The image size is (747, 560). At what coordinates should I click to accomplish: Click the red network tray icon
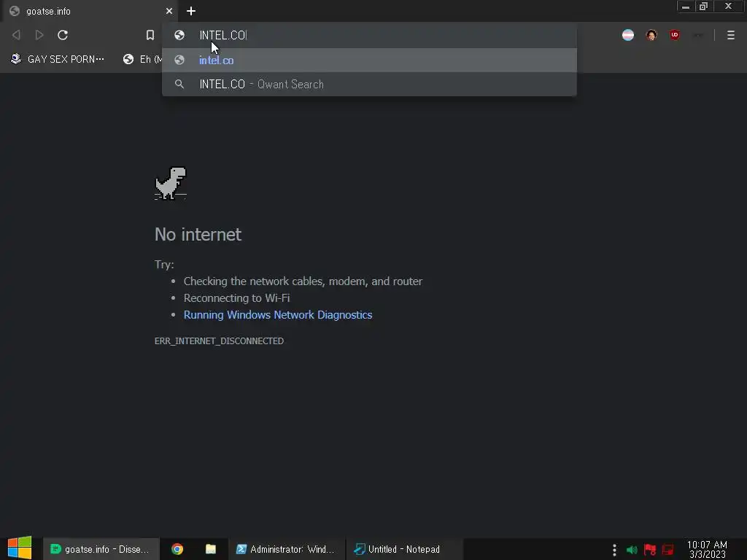(668, 550)
